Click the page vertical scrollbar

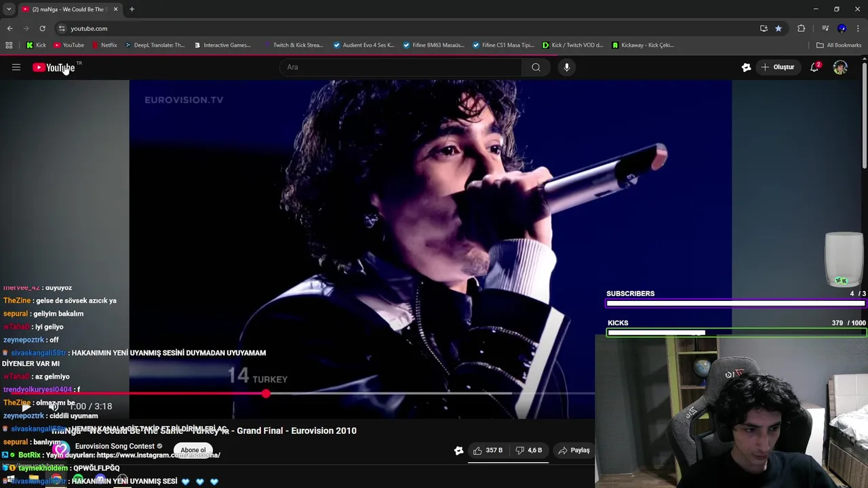(864, 115)
